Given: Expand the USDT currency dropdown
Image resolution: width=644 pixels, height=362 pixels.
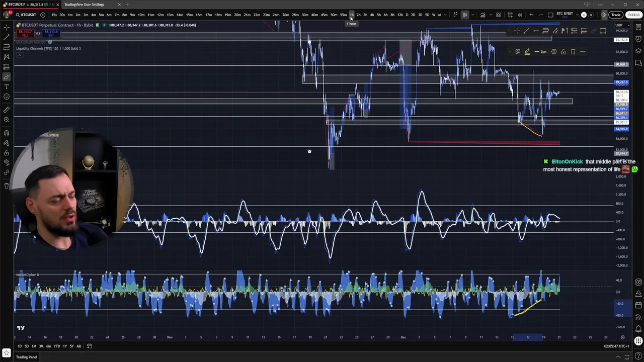Looking at the screenshot, I should click(x=619, y=25).
